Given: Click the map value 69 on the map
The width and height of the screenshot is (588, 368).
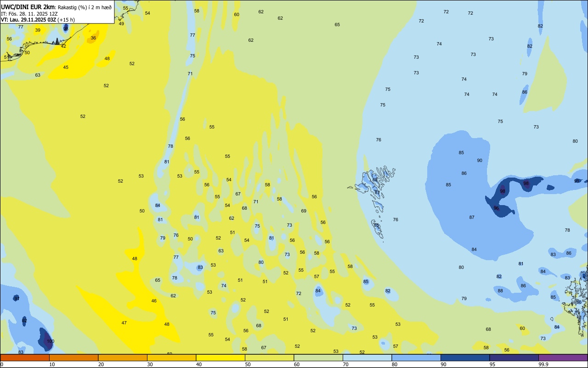Looking at the screenshot, I should [x=304, y=211].
